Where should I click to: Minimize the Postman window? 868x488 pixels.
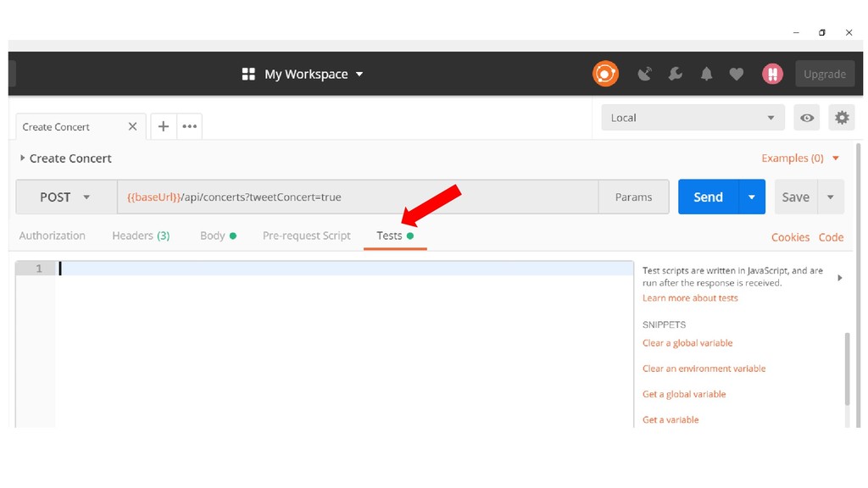click(x=796, y=33)
